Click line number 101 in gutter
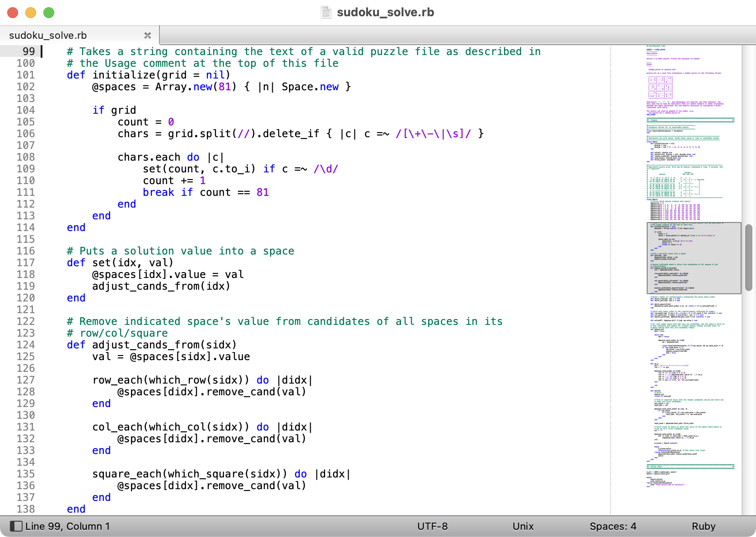 (x=25, y=75)
